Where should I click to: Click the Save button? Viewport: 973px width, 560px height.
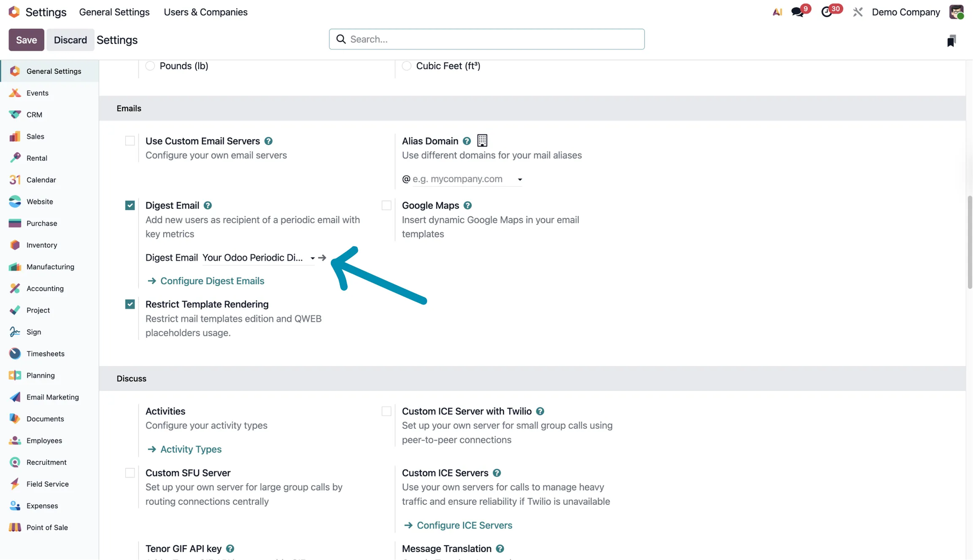[x=26, y=39]
